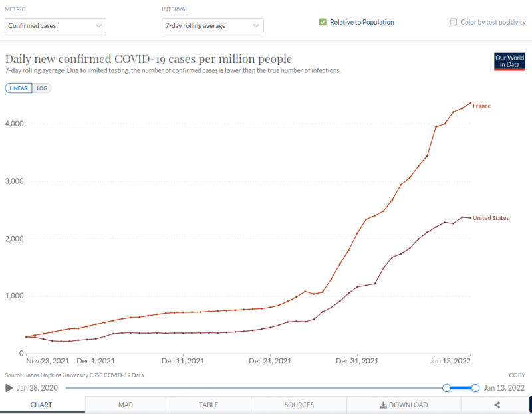Click the timeline start range handle
The image size is (532, 414).
click(447, 388)
